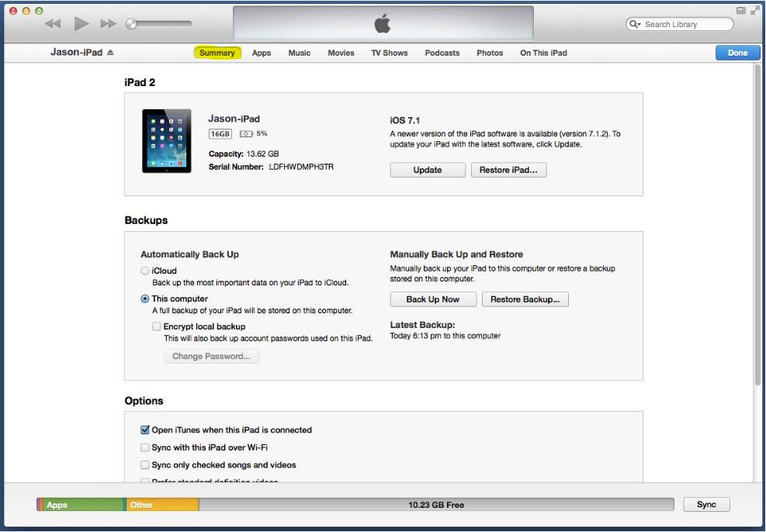Click the yellow minimize window button

point(26,11)
